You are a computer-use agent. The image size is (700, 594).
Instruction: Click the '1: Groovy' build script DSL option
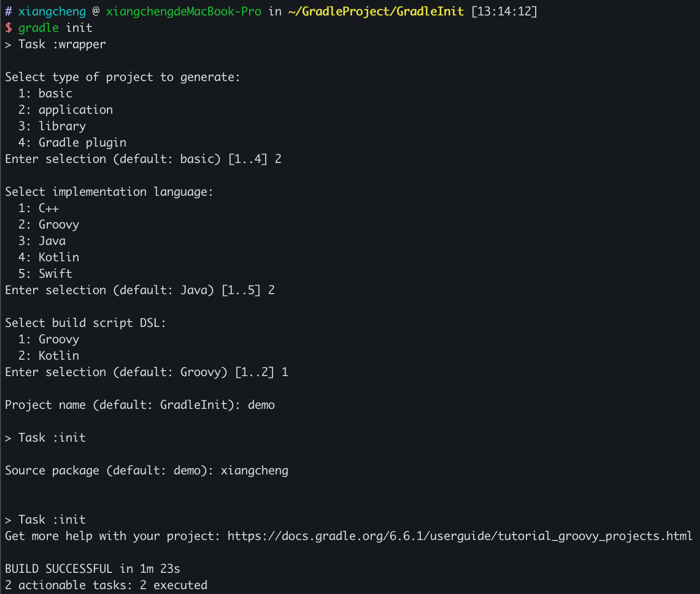click(49, 339)
